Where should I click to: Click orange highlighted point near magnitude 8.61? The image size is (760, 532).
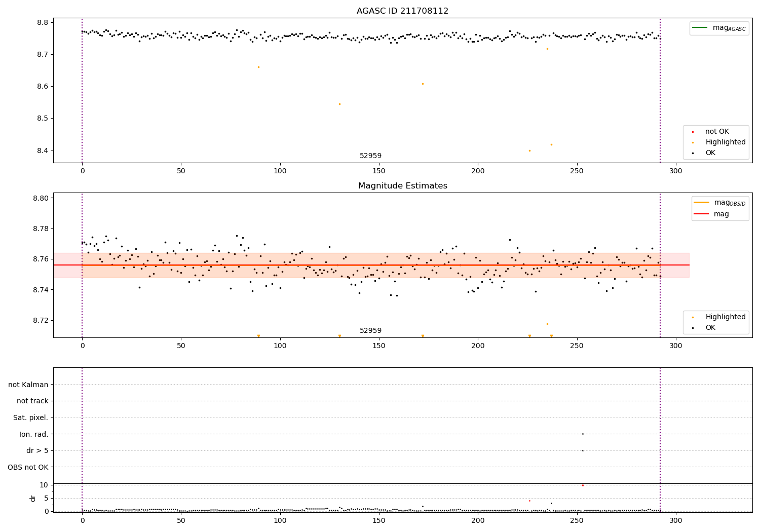(x=423, y=84)
